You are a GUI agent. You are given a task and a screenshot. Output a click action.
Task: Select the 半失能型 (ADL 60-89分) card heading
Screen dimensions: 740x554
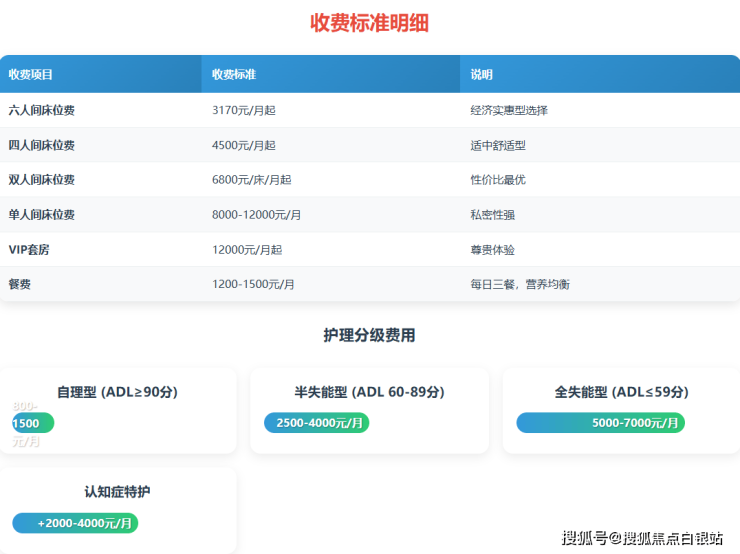coord(369,392)
